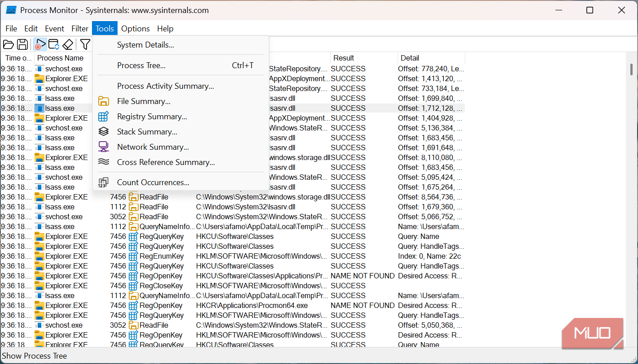Click the selected lsass.exe process icon

click(39, 108)
